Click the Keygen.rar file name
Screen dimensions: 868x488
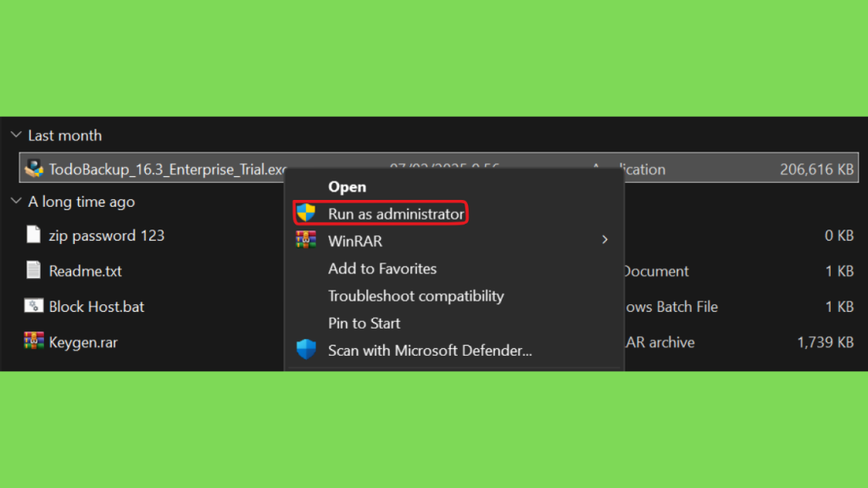click(83, 342)
